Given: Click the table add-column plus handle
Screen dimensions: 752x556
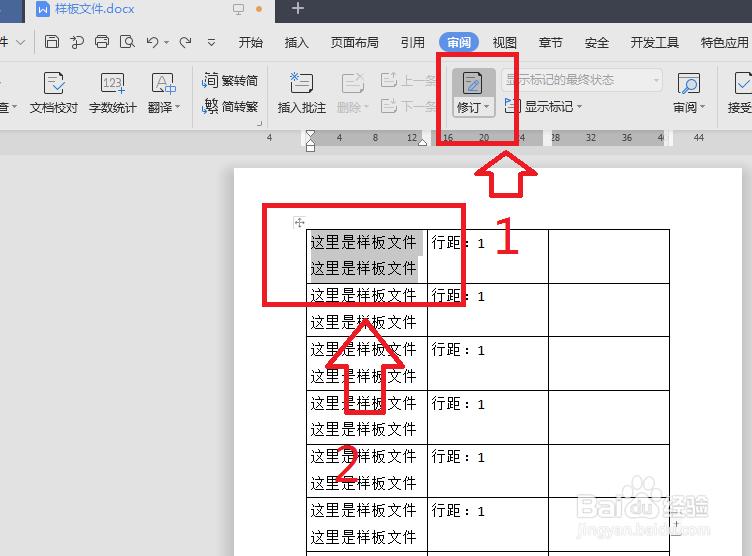Looking at the screenshot, I should click(676, 524).
